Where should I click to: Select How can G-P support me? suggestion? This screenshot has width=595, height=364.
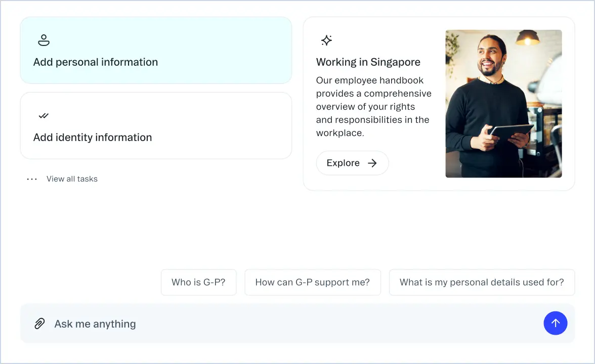pyautogui.click(x=312, y=282)
